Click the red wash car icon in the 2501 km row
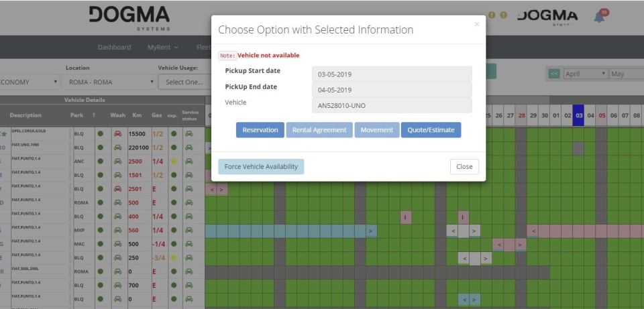Screen dimensions: 644x309 pyautogui.click(x=117, y=189)
